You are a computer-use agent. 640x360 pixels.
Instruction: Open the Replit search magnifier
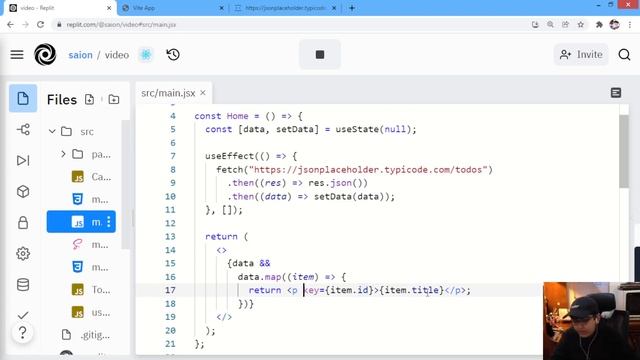(624, 54)
